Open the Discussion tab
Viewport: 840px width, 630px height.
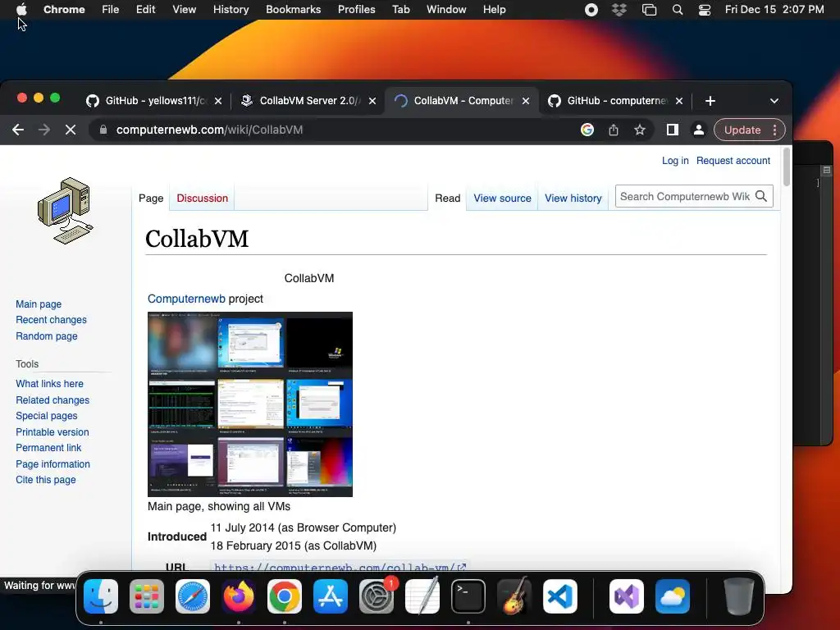(202, 199)
